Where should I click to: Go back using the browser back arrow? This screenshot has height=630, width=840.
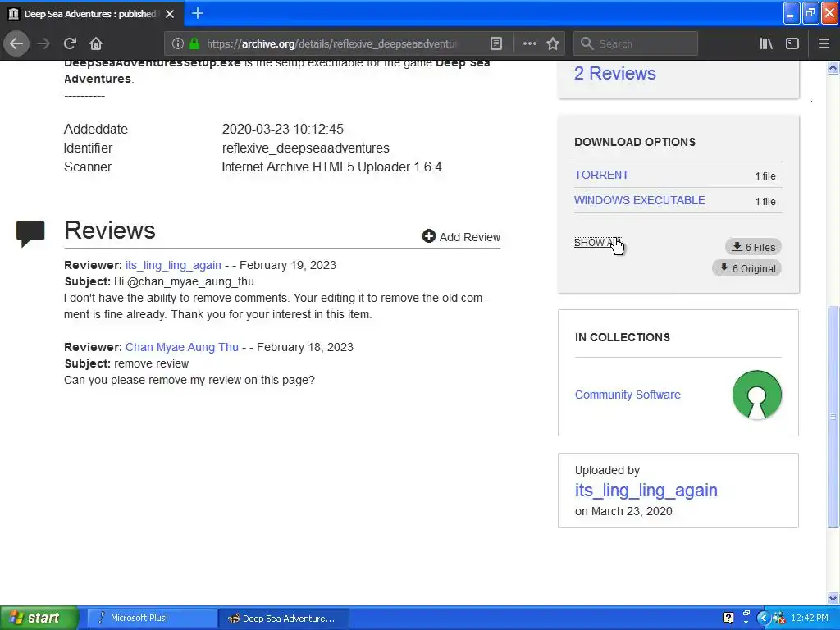coord(16,43)
